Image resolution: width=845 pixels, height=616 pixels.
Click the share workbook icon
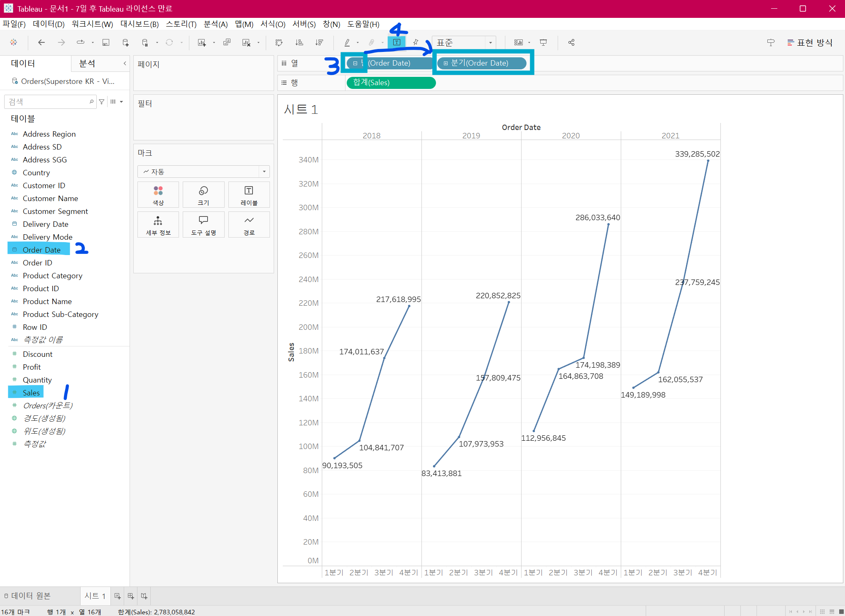point(571,42)
